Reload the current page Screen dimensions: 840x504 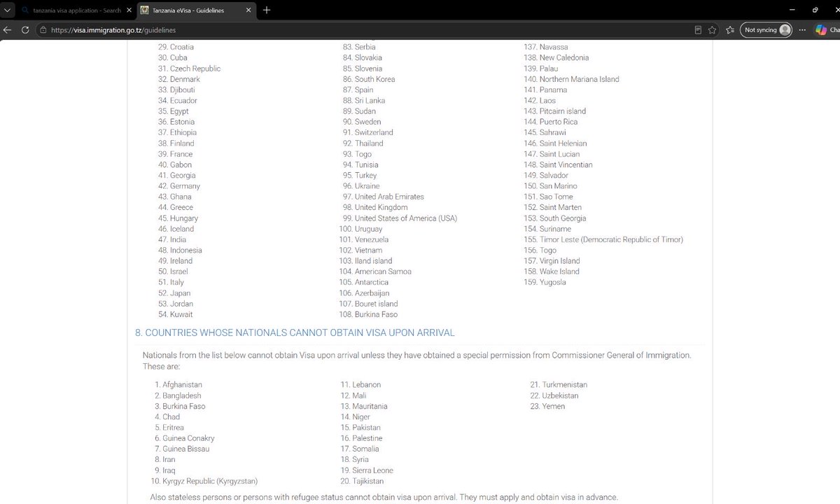coord(25,30)
